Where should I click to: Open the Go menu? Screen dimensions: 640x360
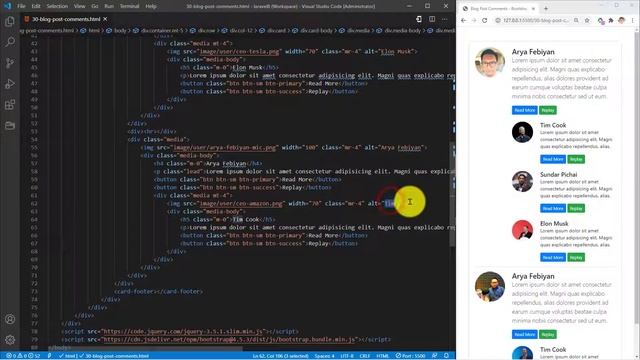coord(95,6)
